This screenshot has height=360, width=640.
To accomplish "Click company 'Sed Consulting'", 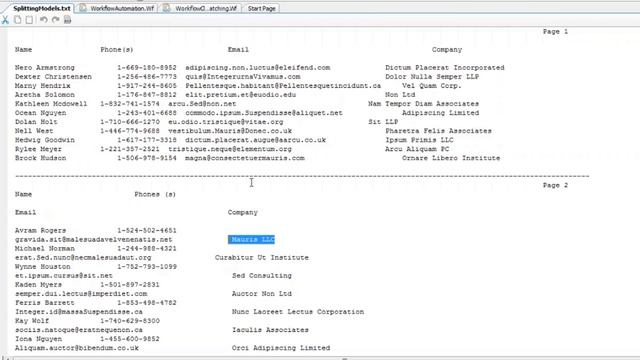I will point(262,276).
